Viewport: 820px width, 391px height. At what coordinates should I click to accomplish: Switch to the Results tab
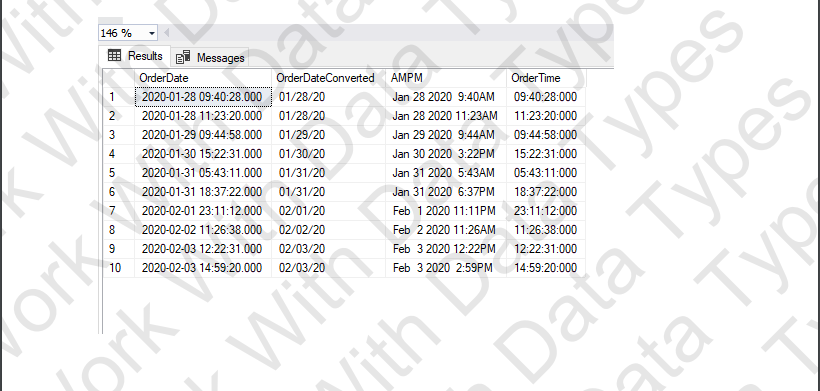coord(135,56)
